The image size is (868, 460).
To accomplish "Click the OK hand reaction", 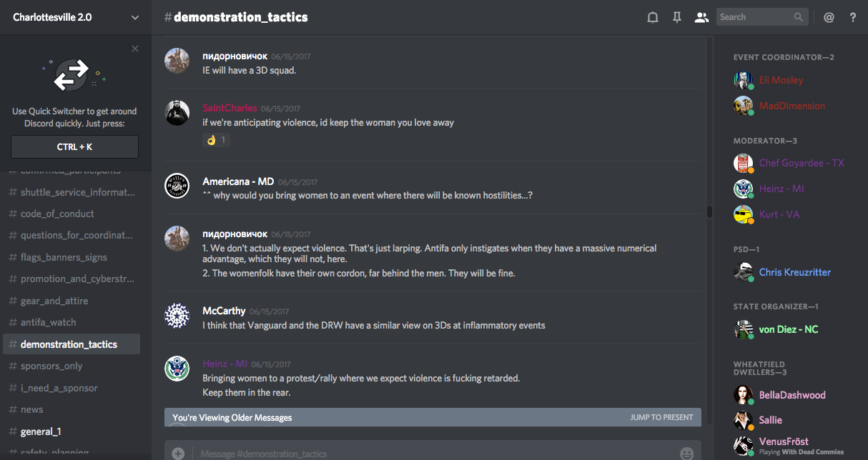I will click(x=216, y=140).
